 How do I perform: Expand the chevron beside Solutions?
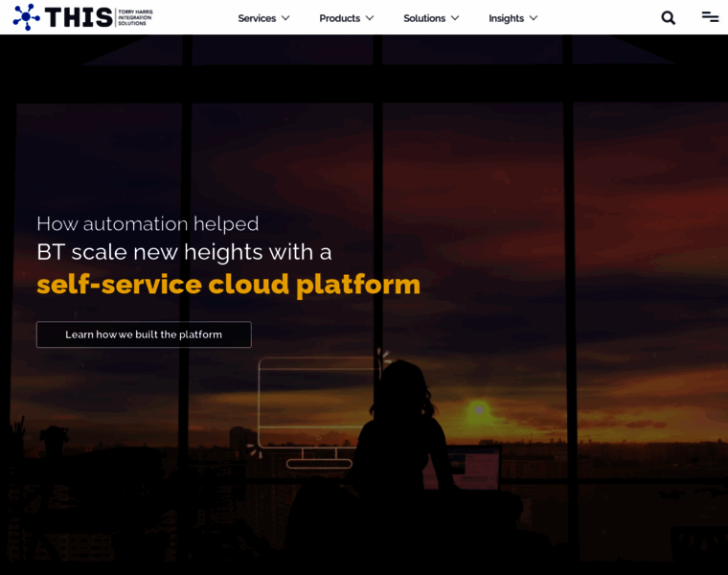(455, 18)
